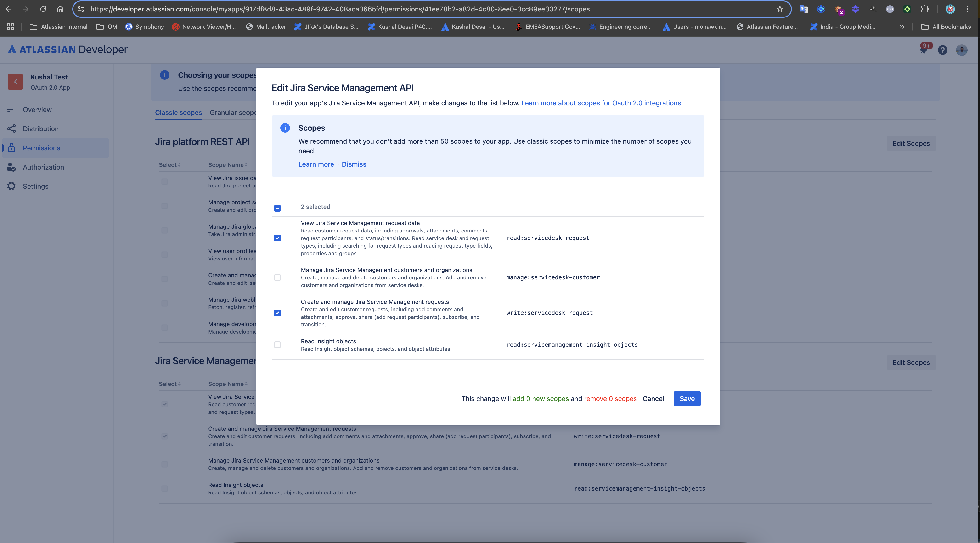Open Authorization in the left sidebar
Screen dimensions: 980x543
(x=43, y=167)
